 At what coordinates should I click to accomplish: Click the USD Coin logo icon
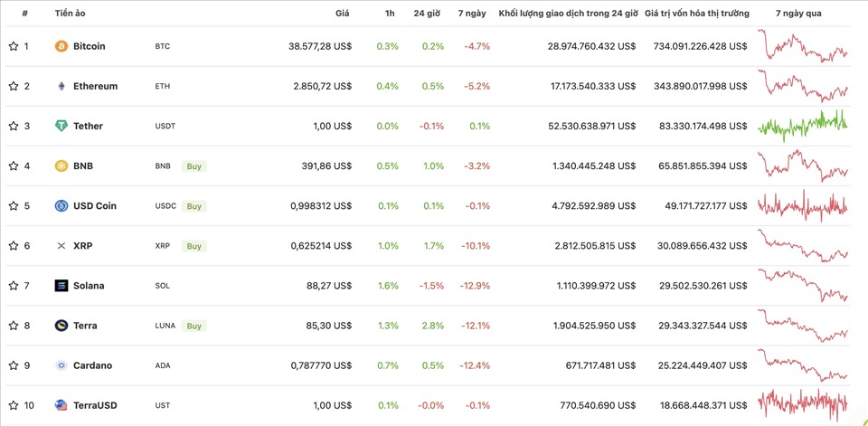(61, 206)
